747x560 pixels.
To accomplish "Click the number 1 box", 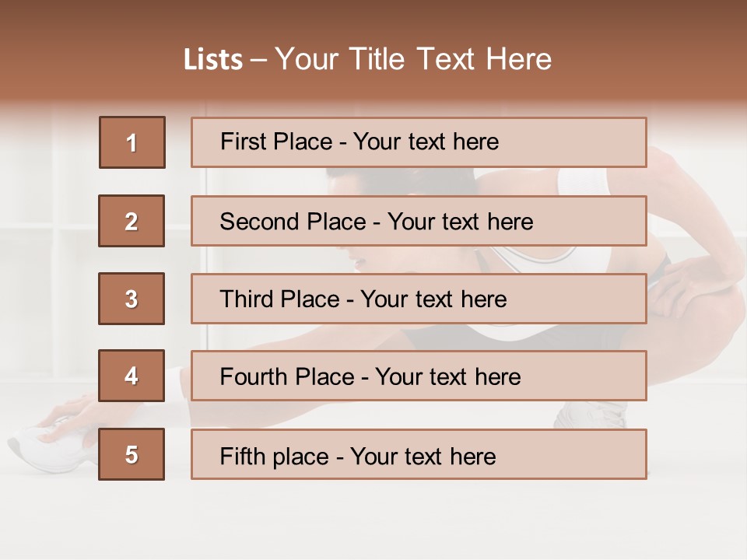I will tap(132, 142).
